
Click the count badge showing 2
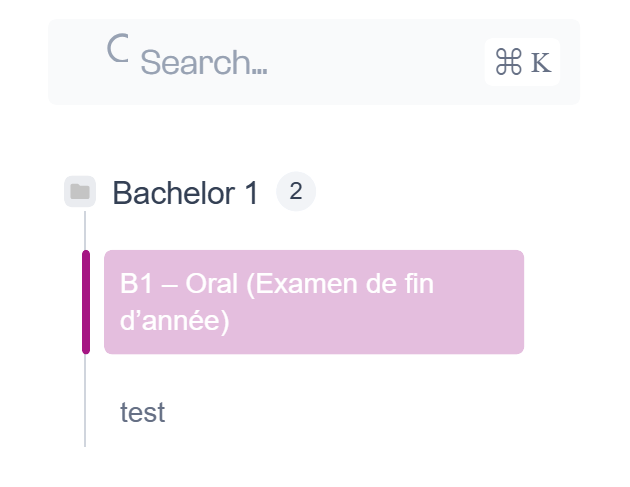296,191
